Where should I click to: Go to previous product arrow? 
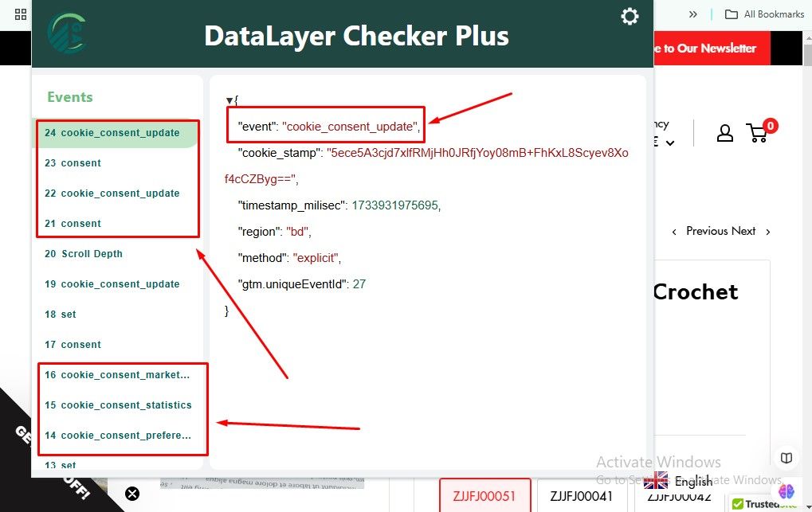click(673, 232)
